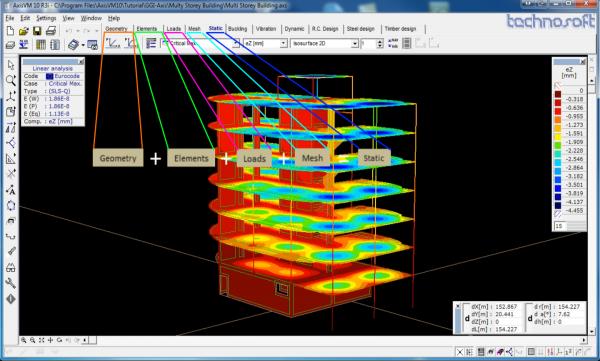
Task: Switch to the R.C. Design tab
Action: 325,29
